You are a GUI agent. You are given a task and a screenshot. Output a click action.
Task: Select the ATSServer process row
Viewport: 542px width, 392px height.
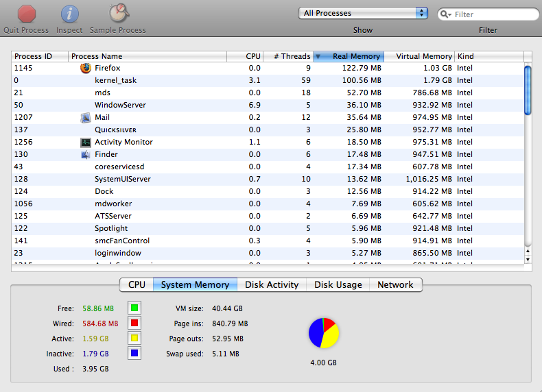(268, 216)
